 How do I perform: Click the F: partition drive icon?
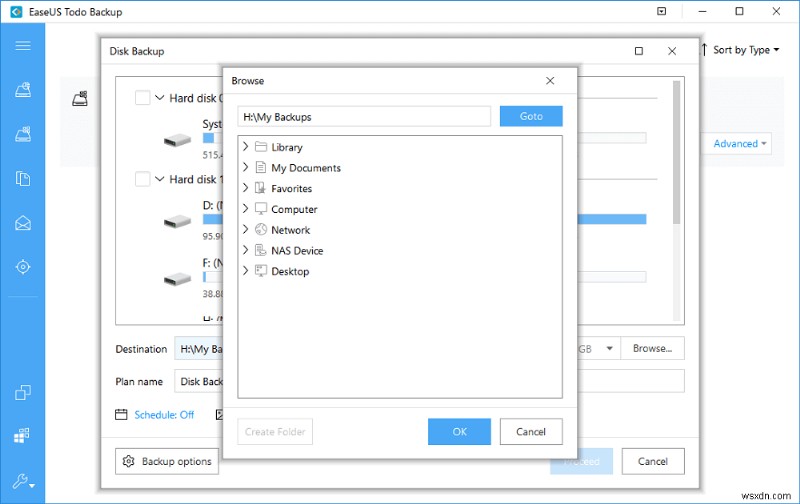178,279
